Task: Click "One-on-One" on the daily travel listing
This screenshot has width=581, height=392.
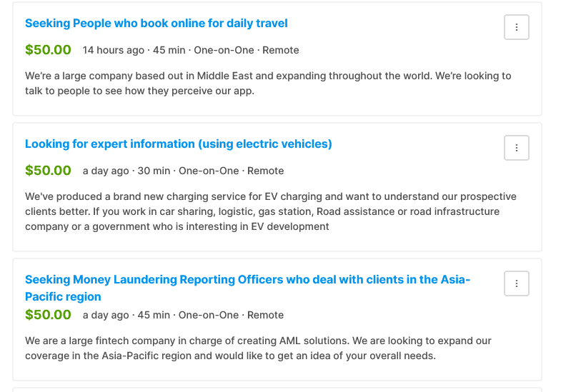Action: (224, 51)
